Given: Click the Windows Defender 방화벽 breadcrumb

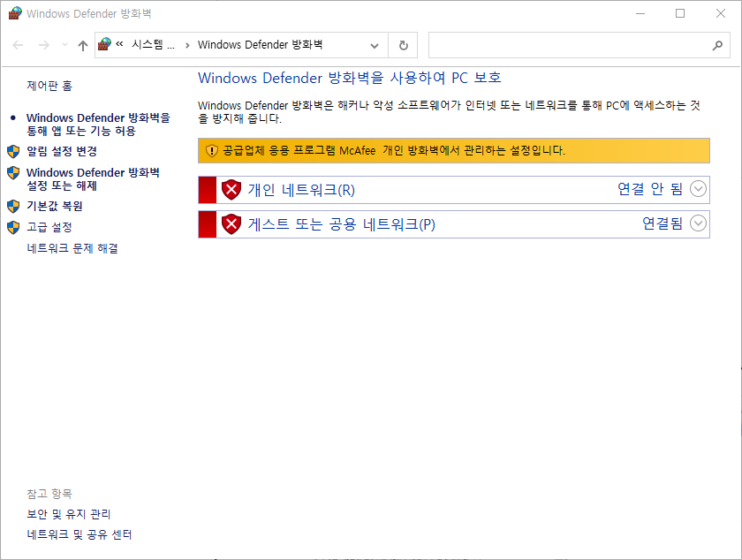Looking at the screenshot, I should click(x=260, y=44).
